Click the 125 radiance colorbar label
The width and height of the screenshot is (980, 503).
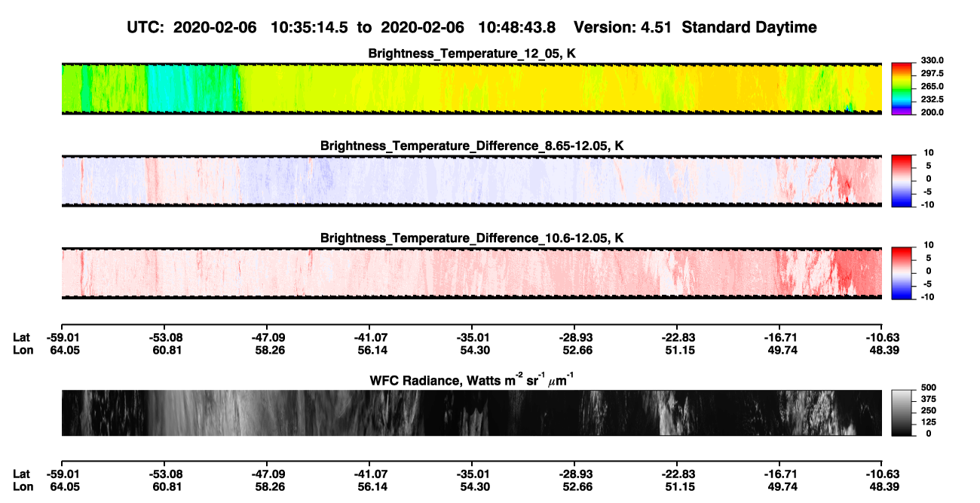coord(928,422)
